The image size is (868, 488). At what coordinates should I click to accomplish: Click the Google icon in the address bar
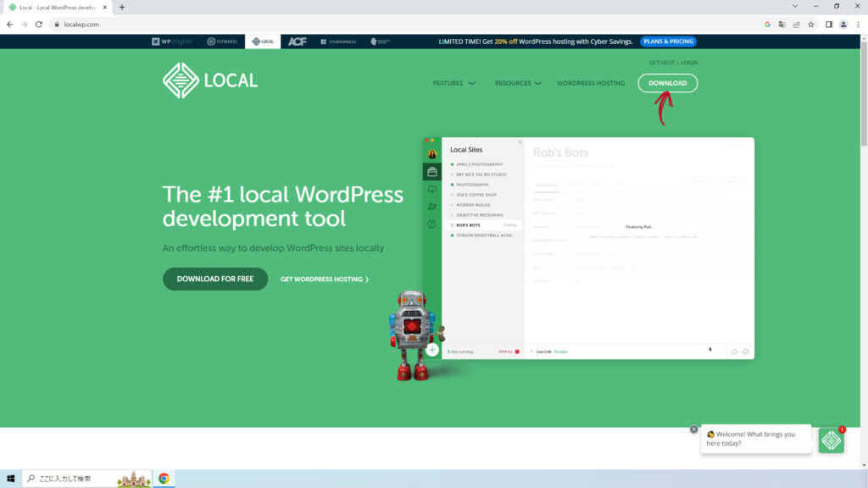[x=767, y=25]
